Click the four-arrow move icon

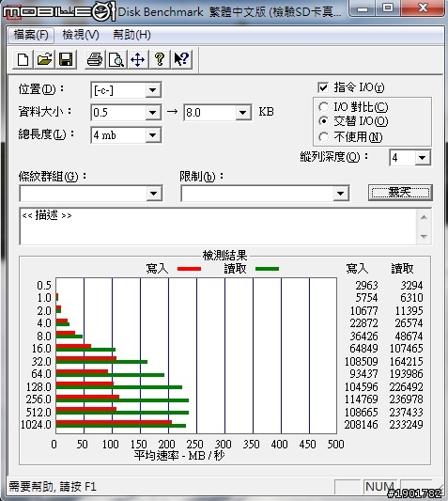[138, 59]
